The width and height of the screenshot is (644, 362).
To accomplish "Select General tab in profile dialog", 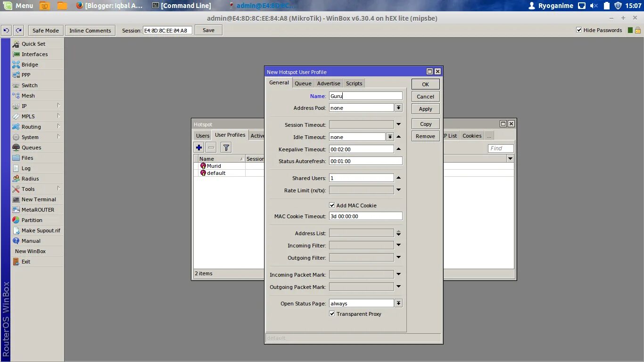I will coord(279,82).
